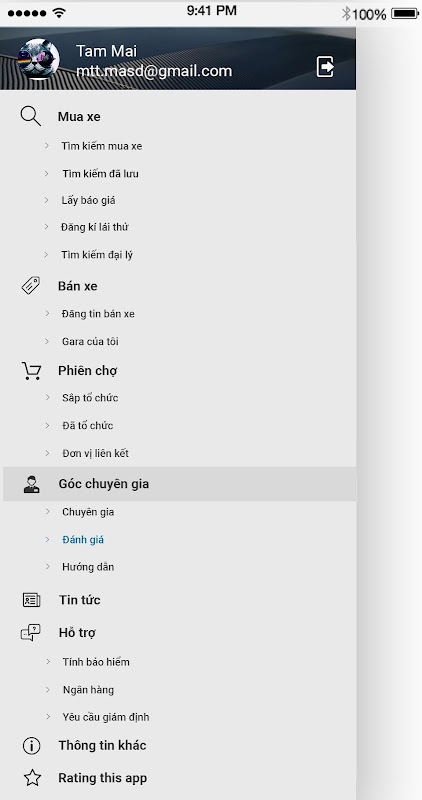Tap the expert person icon
Image resolution: width=422 pixels, height=800 pixels.
click(31, 484)
